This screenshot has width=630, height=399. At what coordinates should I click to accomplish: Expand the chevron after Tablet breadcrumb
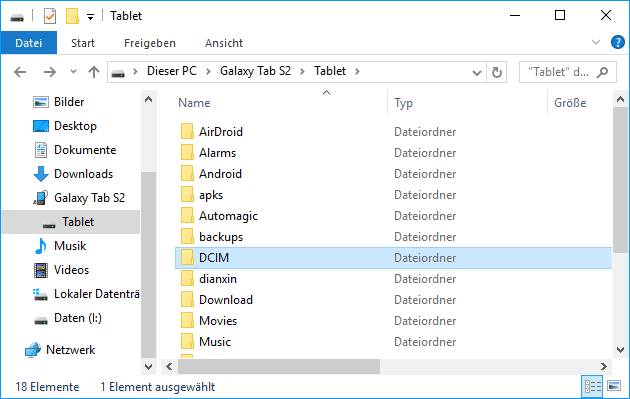tap(357, 72)
